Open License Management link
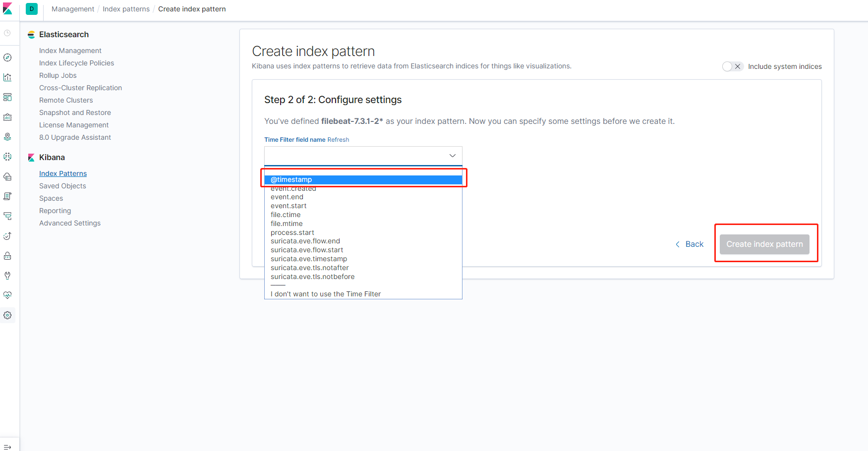The height and width of the screenshot is (451, 868). pyautogui.click(x=74, y=125)
